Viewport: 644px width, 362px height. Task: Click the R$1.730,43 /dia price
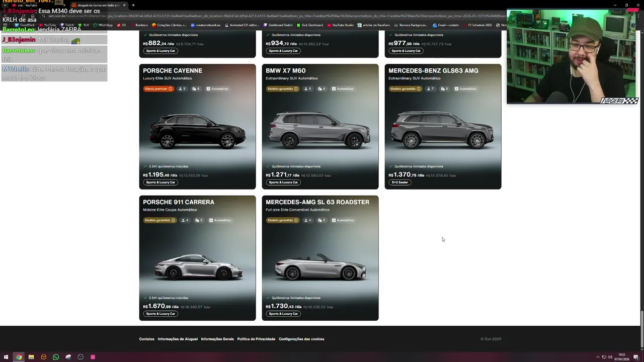[283, 306]
